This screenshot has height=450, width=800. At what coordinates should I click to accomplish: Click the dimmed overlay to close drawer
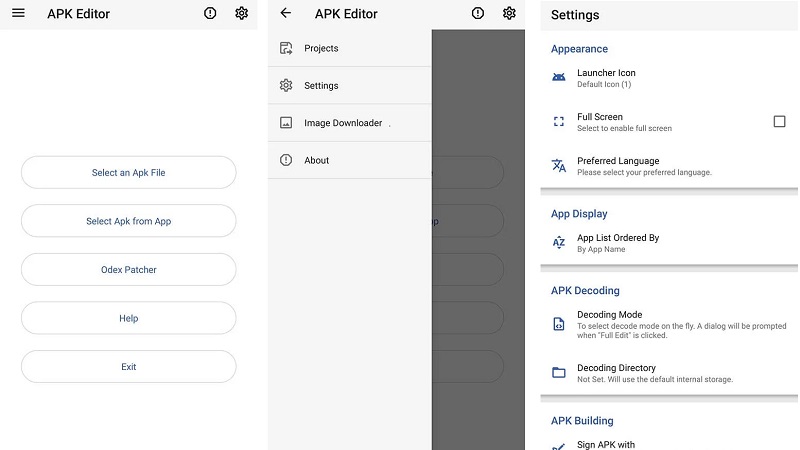pyautogui.click(x=478, y=240)
